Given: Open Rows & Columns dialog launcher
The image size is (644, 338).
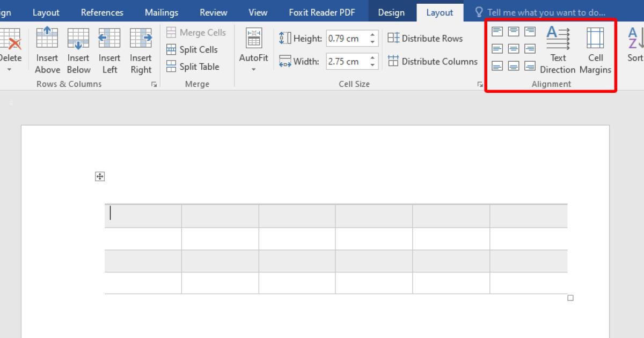Looking at the screenshot, I should click(x=154, y=84).
